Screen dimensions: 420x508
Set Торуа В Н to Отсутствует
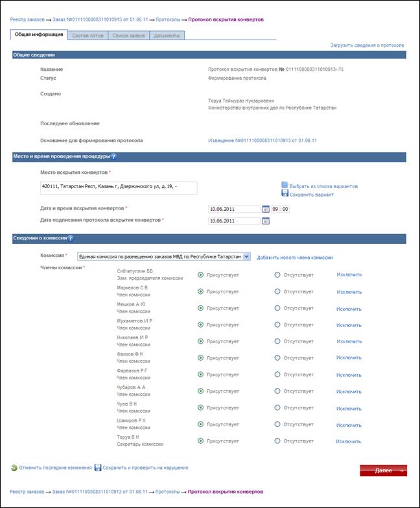click(277, 441)
